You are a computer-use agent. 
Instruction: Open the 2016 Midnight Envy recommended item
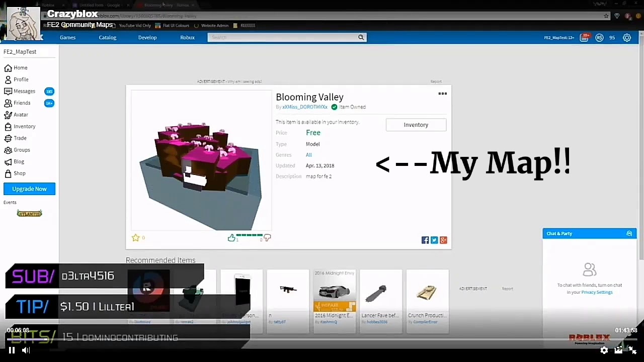335,301
